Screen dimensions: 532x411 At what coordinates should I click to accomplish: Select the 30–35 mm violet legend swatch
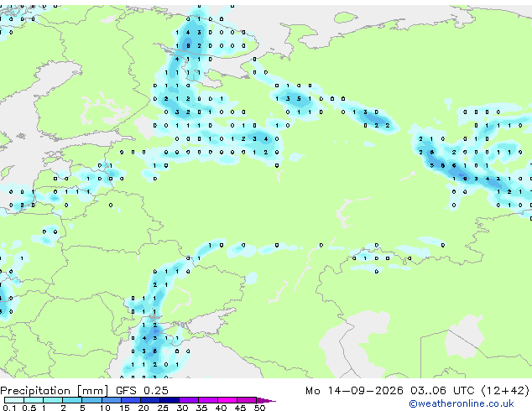point(189,400)
